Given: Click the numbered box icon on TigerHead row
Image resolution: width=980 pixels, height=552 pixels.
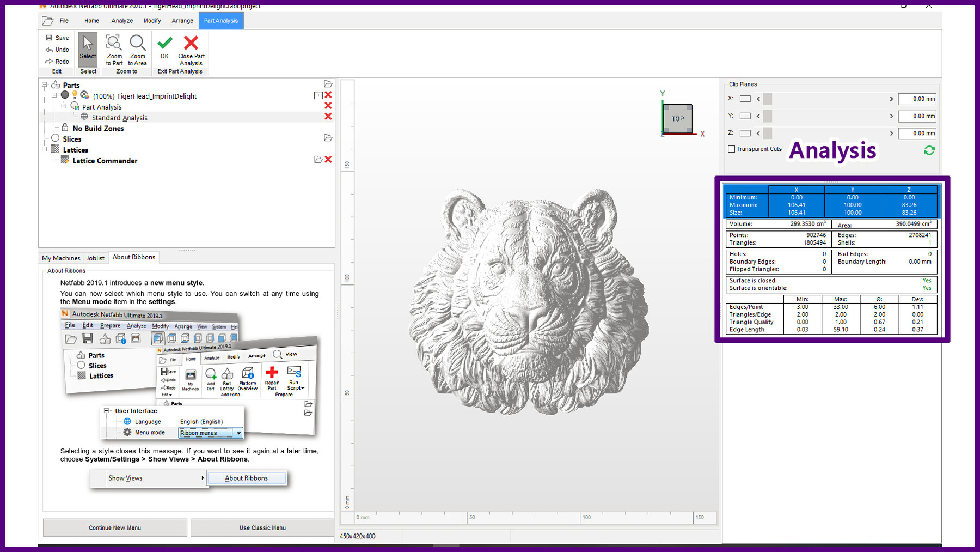Looking at the screenshot, I should [x=318, y=95].
